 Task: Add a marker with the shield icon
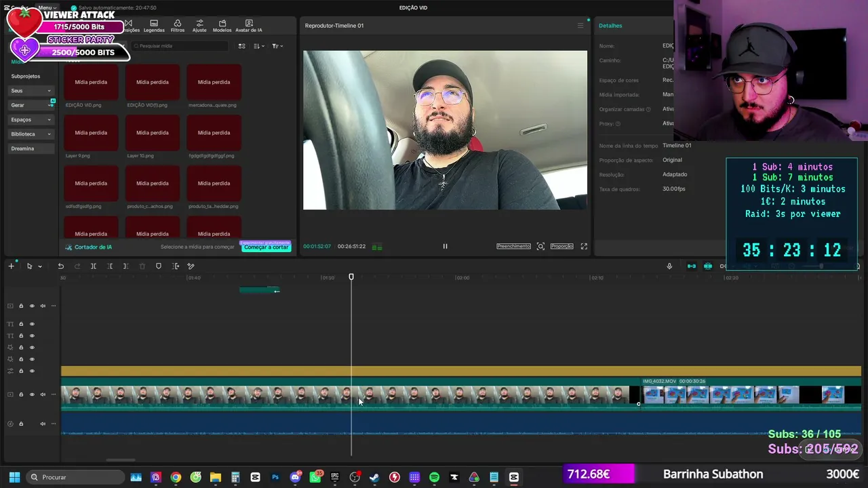pos(159,266)
